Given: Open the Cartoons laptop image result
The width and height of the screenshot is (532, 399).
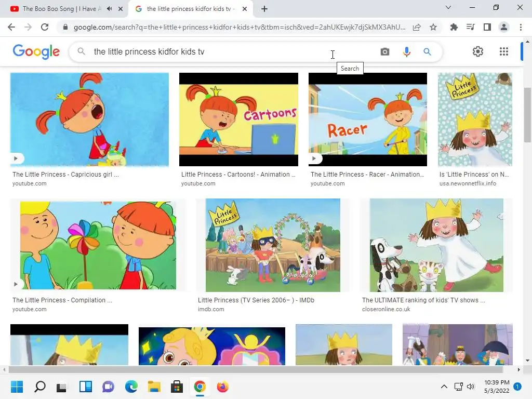Looking at the screenshot, I should tap(238, 119).
